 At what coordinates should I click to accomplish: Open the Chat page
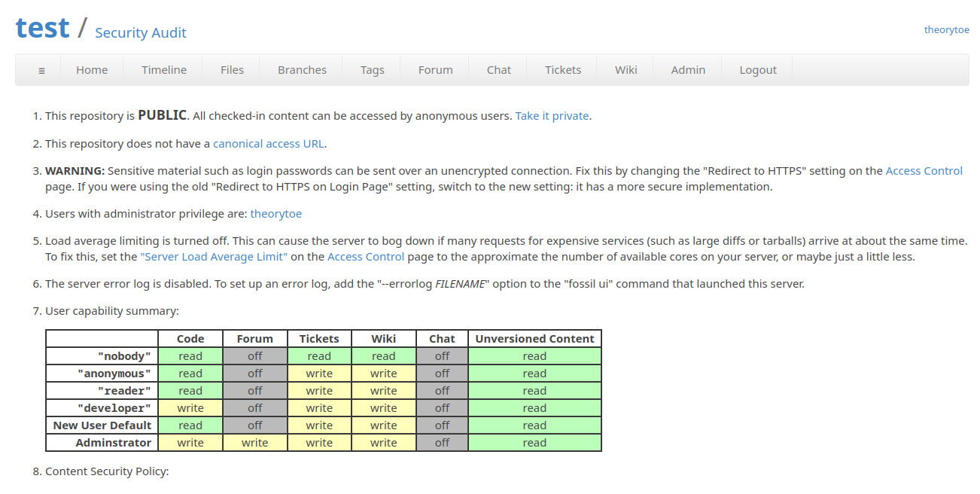pos(498,69)
